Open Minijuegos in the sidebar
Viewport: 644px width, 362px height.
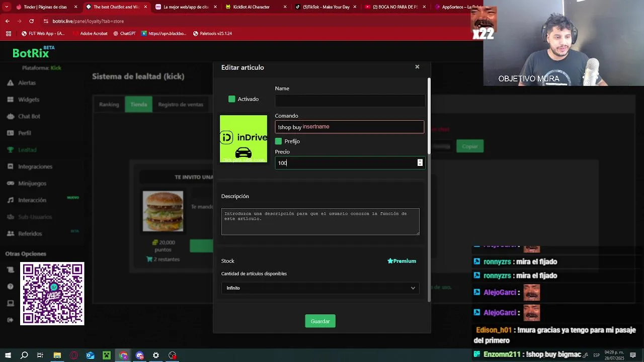(x=32, y=184)
